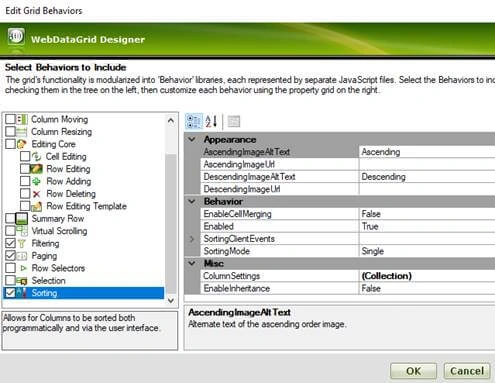This screenshot has height=383, width=495.
Task: Check the Summary Row checkbox
Action: (x=10, y=219)
